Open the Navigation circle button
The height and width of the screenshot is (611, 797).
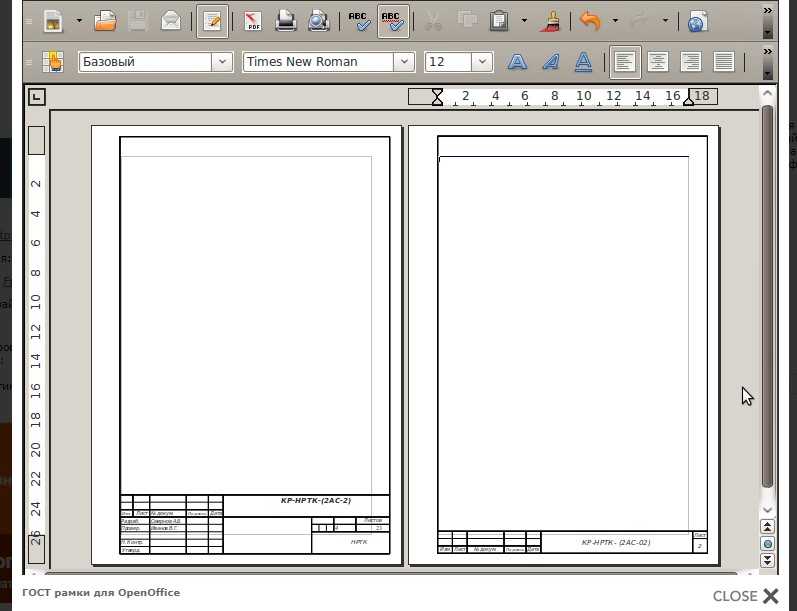pyautogui.click(x=768, y=544)
